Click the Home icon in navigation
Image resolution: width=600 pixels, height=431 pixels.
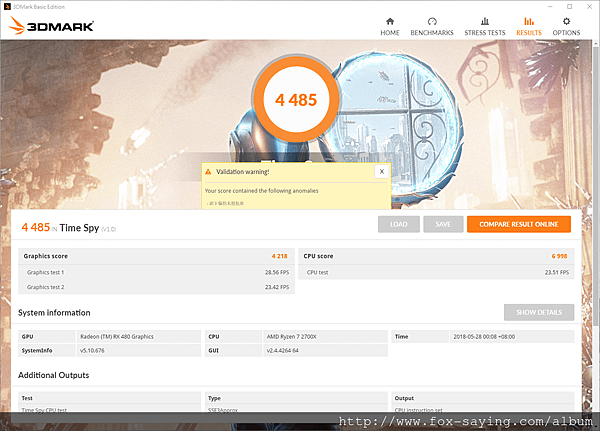point(390,21)
